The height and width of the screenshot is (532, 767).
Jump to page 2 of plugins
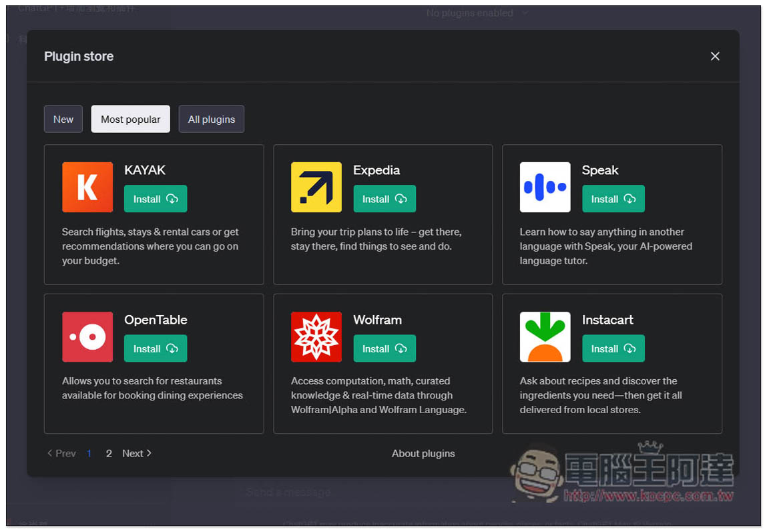click(109, 453)
